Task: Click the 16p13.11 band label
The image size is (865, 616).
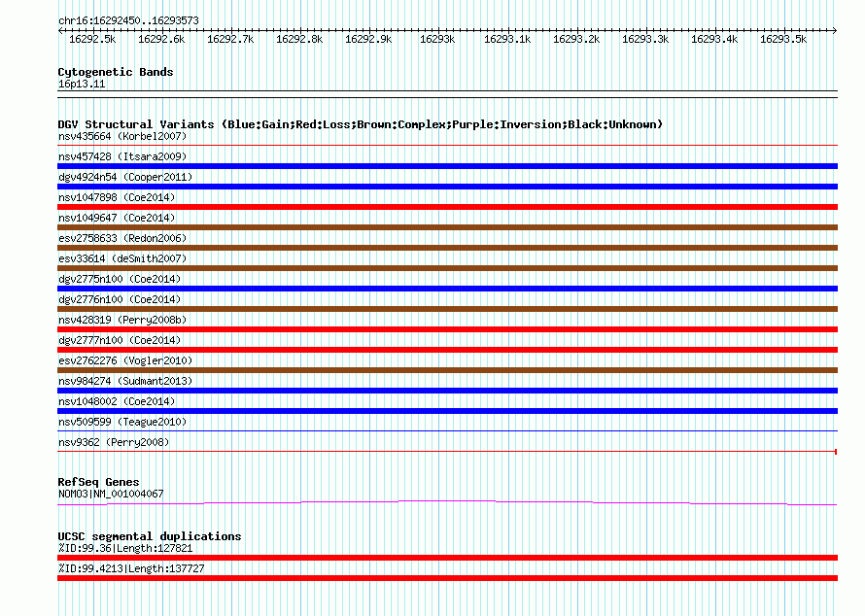Action: click(82, 84)
